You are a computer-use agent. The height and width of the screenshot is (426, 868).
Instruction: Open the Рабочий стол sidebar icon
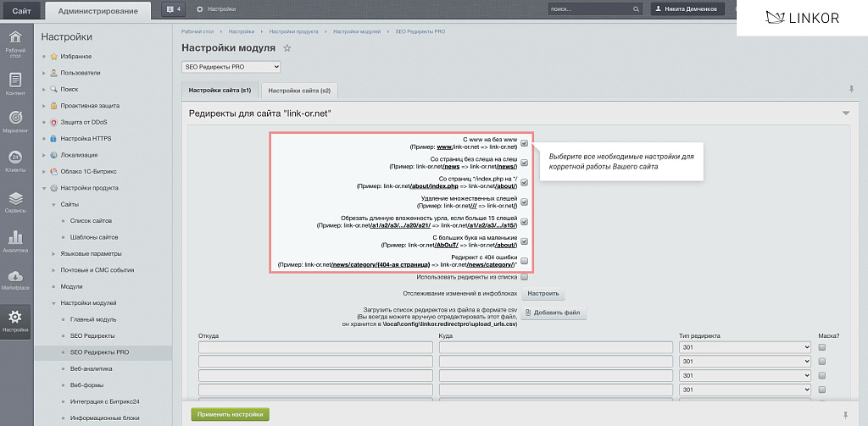15,42
